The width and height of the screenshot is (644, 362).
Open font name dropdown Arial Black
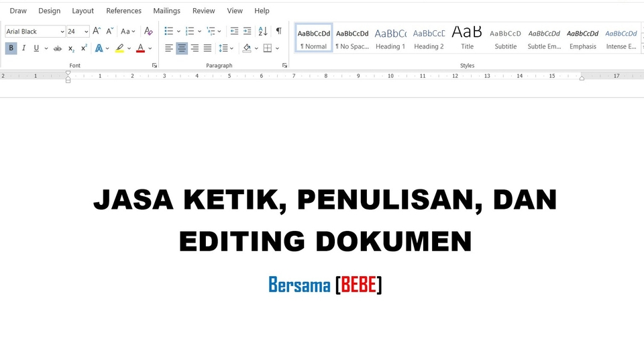(62, 32)
